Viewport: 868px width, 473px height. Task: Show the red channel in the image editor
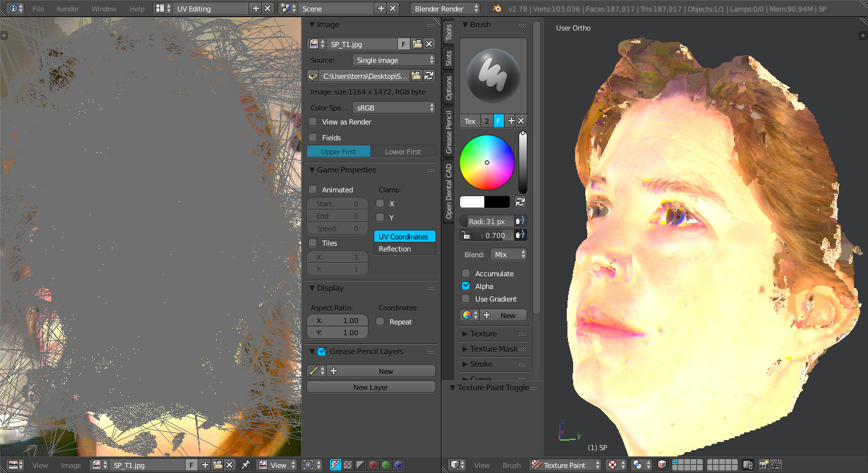[x=373, y=465]
